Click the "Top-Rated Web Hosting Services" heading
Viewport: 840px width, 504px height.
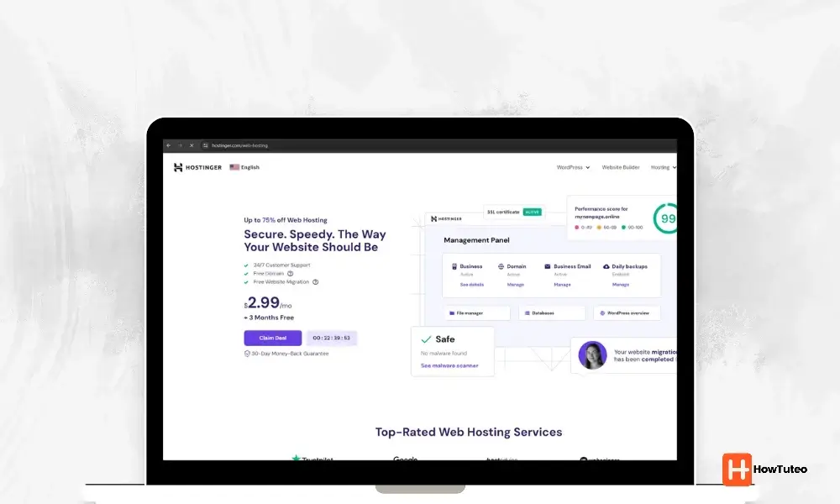pyautogui.click(x=469, y=433)
